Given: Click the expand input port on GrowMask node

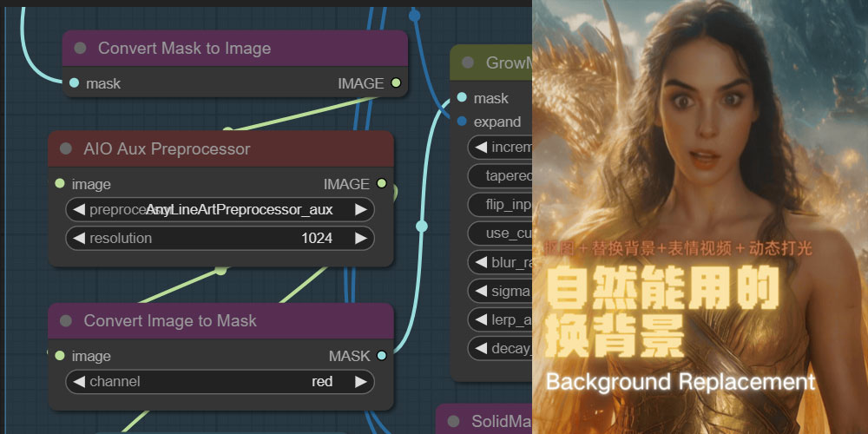Looking at the screenshot, I should (463, 122).
